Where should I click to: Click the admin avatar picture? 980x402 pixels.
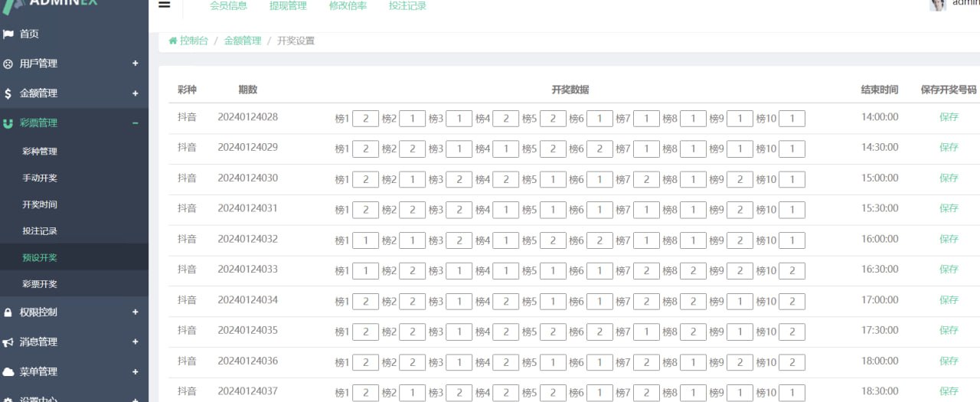[x=938, y=5]
